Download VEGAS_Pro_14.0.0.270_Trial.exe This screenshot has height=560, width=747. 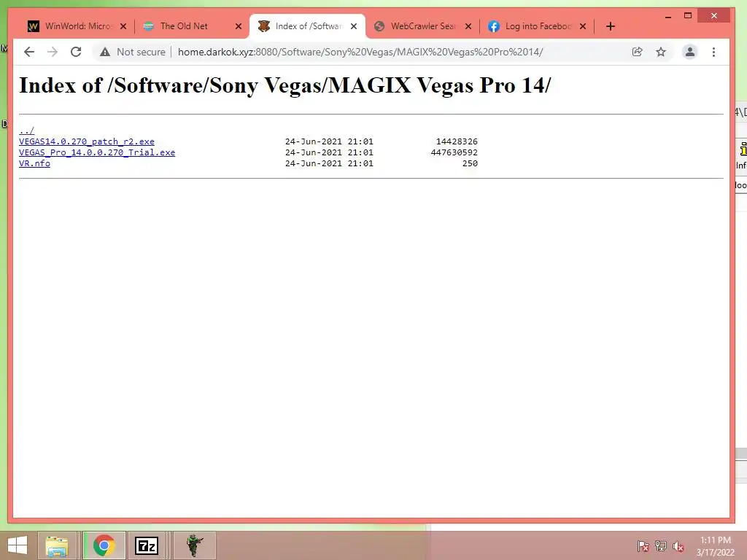point(97,152)
